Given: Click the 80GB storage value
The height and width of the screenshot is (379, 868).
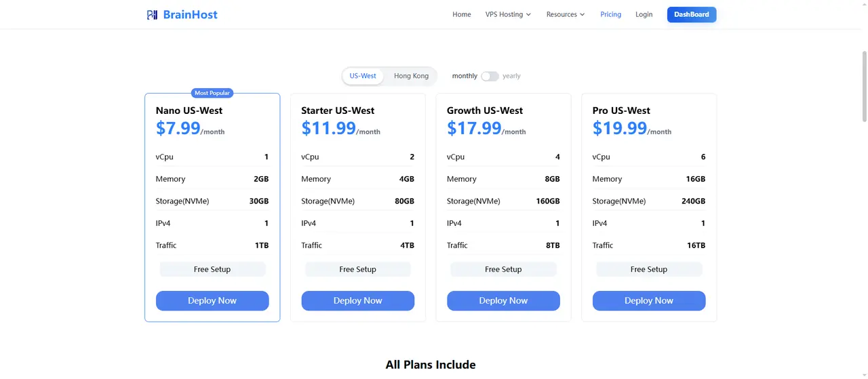Looking at the screenshot, I should click(404, 201).
